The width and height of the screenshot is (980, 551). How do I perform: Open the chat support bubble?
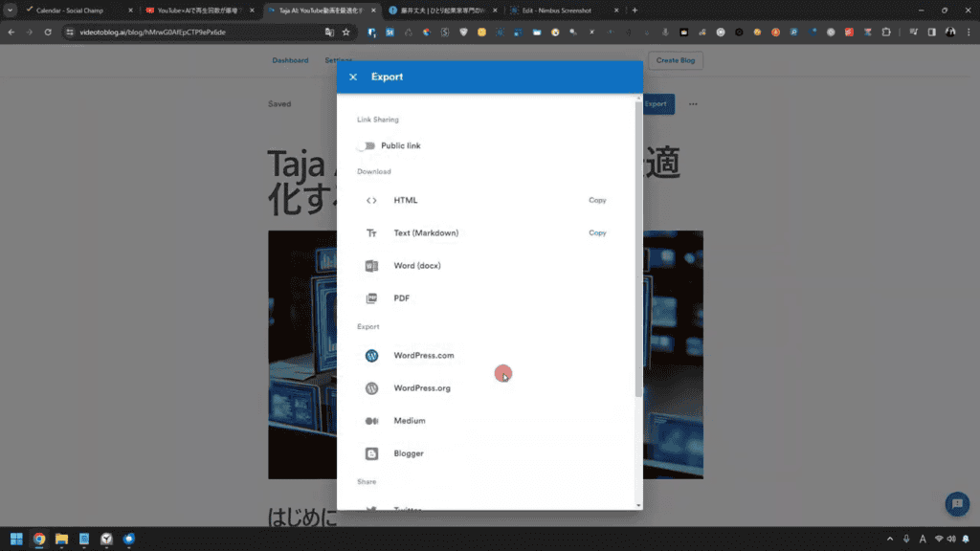[x=957, y=504]
